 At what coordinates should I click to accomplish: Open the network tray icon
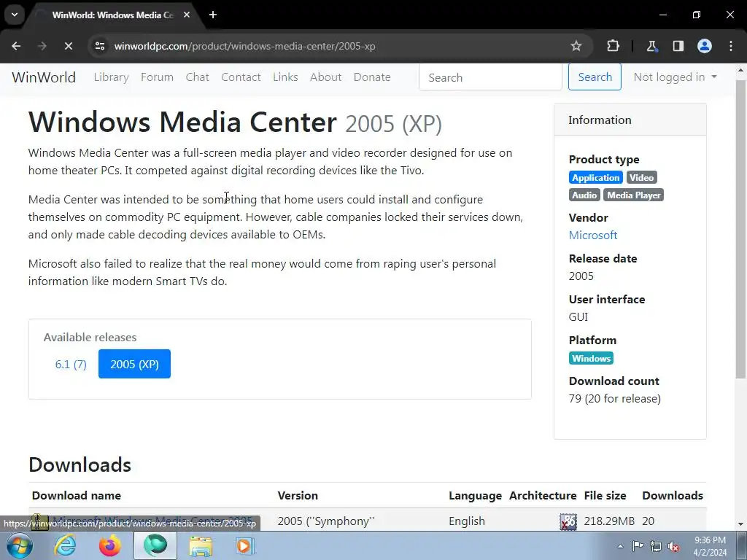point(656,546)
